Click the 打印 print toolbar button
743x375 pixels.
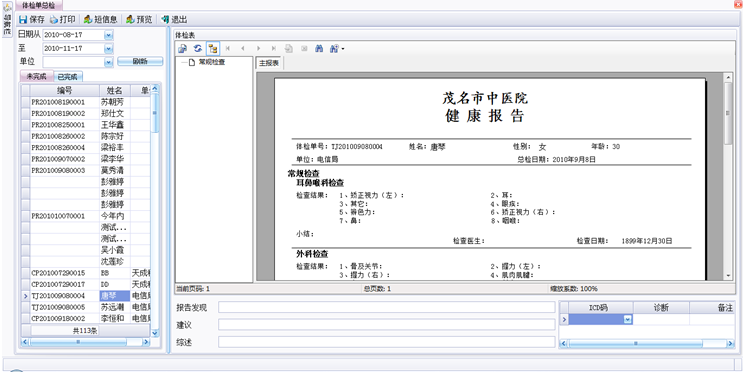(x=63, y=19)
